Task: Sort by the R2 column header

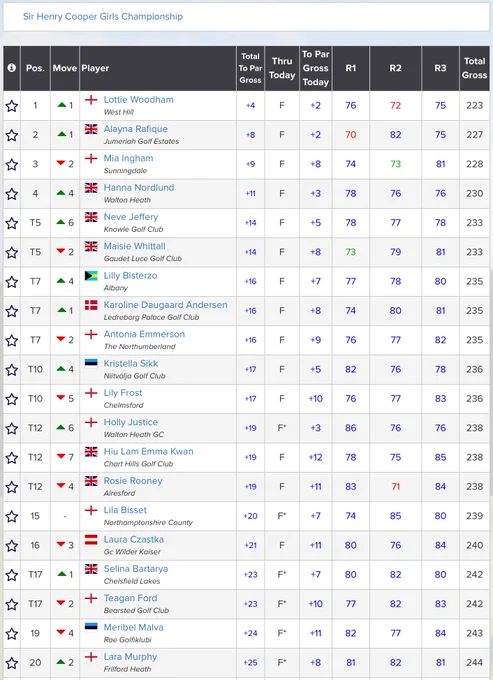Action: [x=395, y=68]
